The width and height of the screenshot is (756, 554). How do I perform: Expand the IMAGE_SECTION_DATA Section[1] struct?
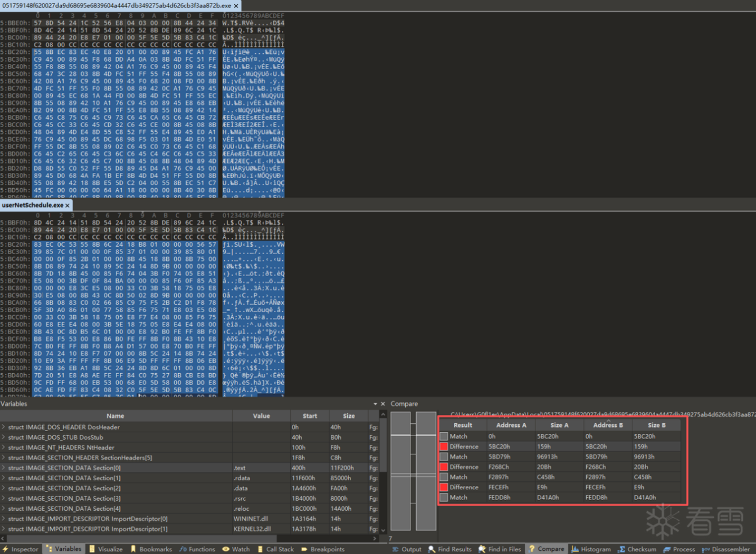4,478
